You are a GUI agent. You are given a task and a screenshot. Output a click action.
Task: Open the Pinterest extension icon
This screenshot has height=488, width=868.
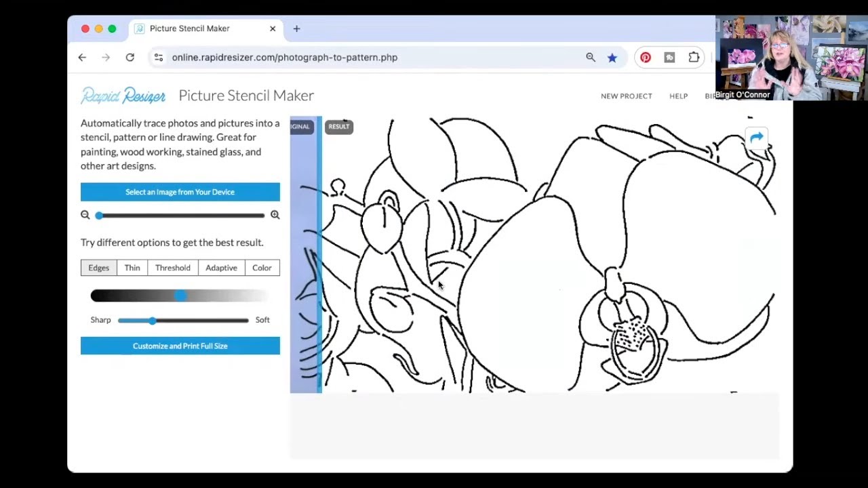click(646, 58)
